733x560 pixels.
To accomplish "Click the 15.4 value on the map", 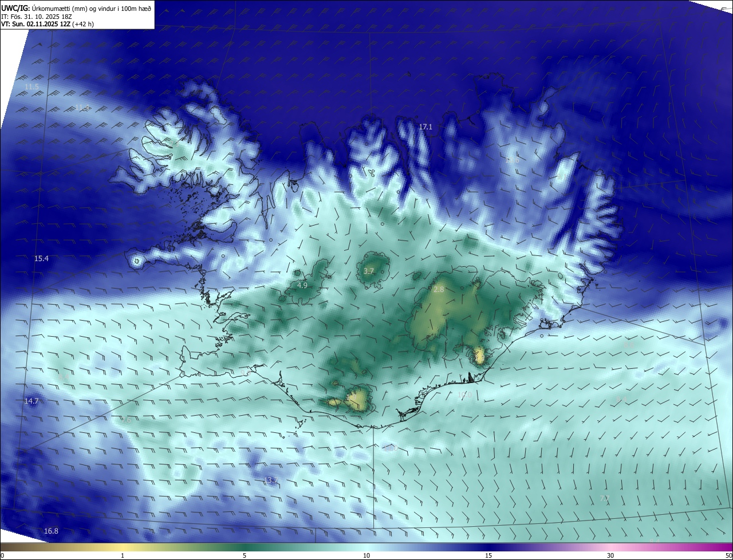I will (x=41, y=259).
